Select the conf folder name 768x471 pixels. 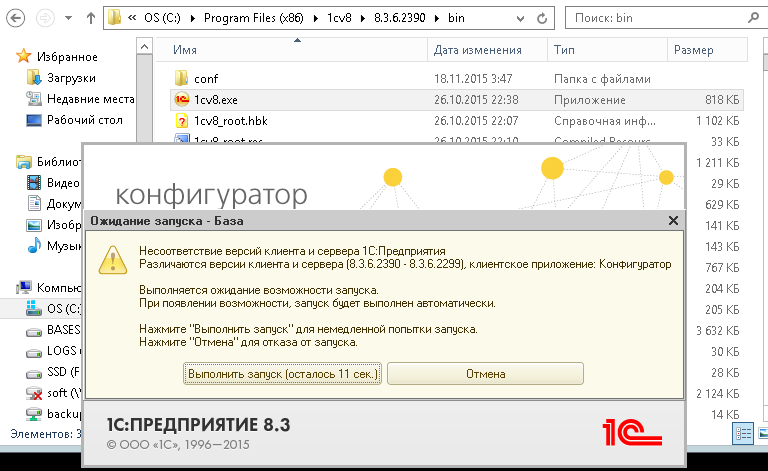click(x=206, y=79)
